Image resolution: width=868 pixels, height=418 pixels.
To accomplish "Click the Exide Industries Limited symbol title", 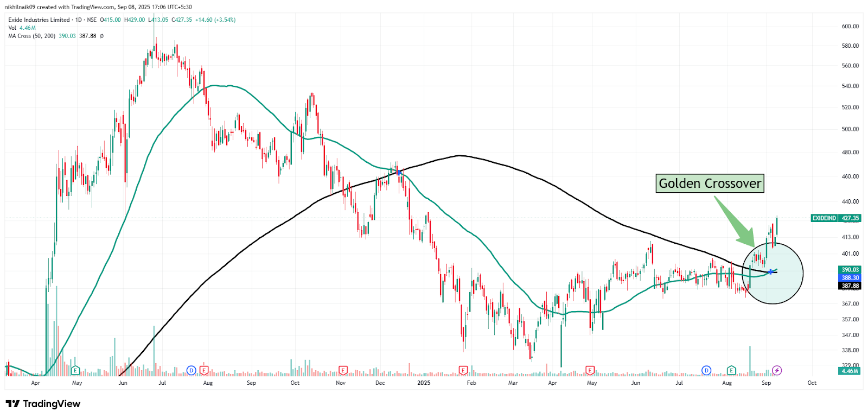I will tap(39, 20).
